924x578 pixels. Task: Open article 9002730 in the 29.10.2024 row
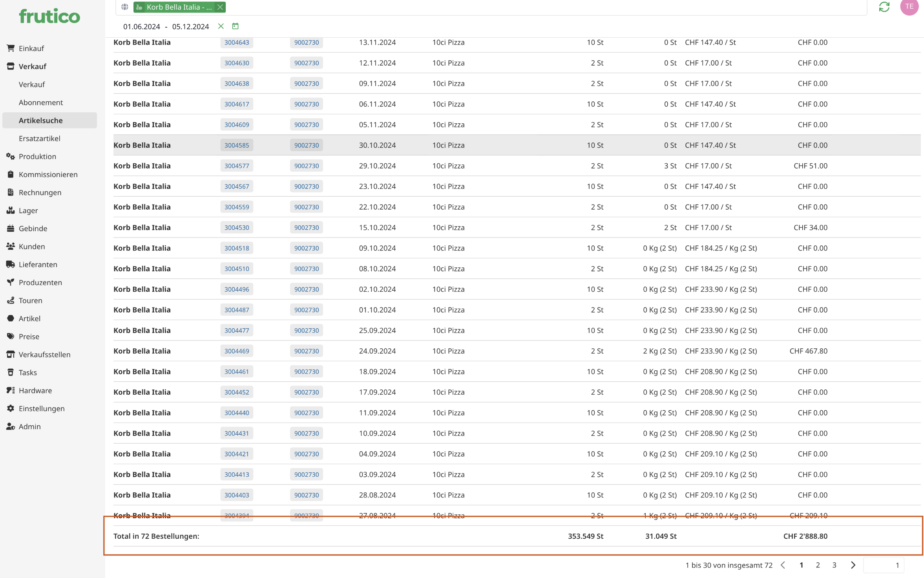tap(307, 166)
